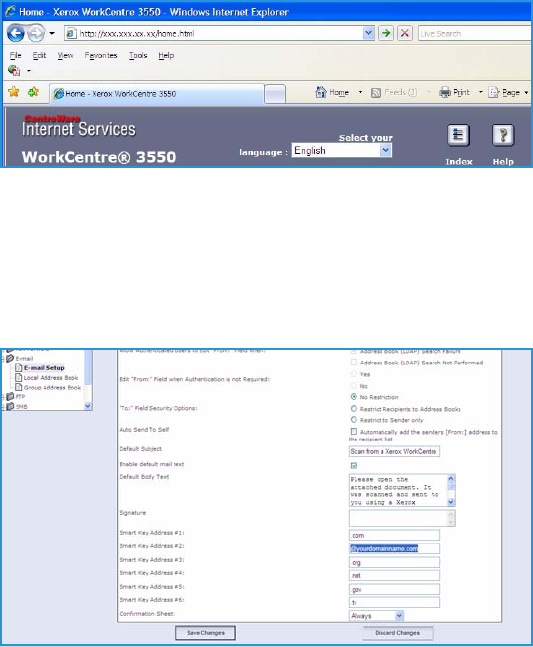The image size is (533, 647).
Task: Click the Help question mark icon
Action: pos(503,135)
